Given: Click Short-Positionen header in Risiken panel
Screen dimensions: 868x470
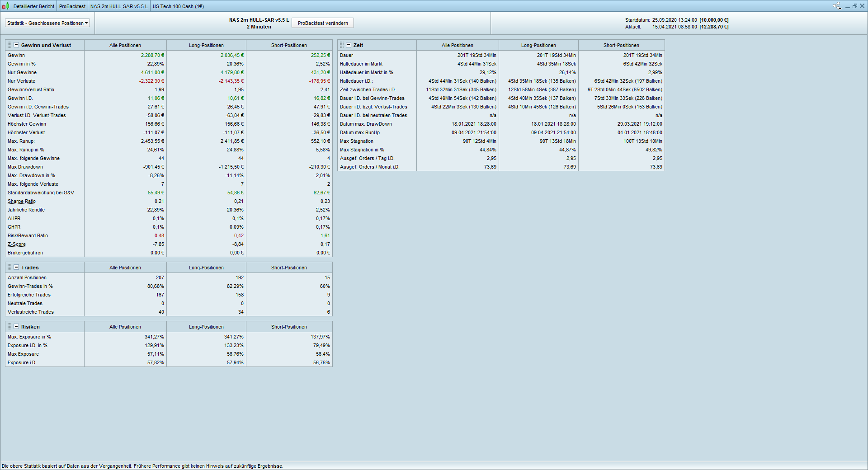Looking at the screenshot, I should pyautogui.click(x=289, y=327).
